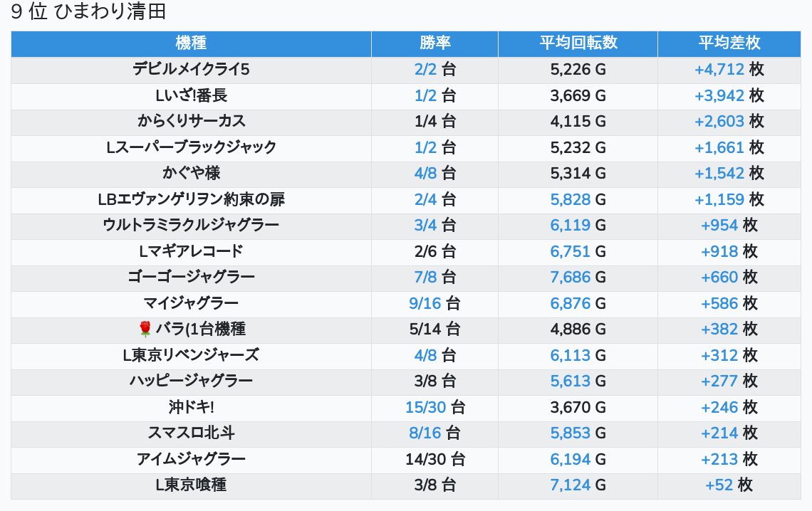Image resolution: width=812 pixels, height=511 pixels.
Task: Click the Lスーパーブラックジャック machine name
Action: coord(191,147)
